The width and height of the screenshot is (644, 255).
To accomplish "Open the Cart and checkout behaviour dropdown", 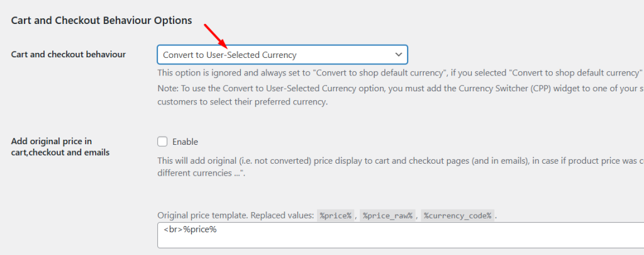I will [x=282, y=55].
